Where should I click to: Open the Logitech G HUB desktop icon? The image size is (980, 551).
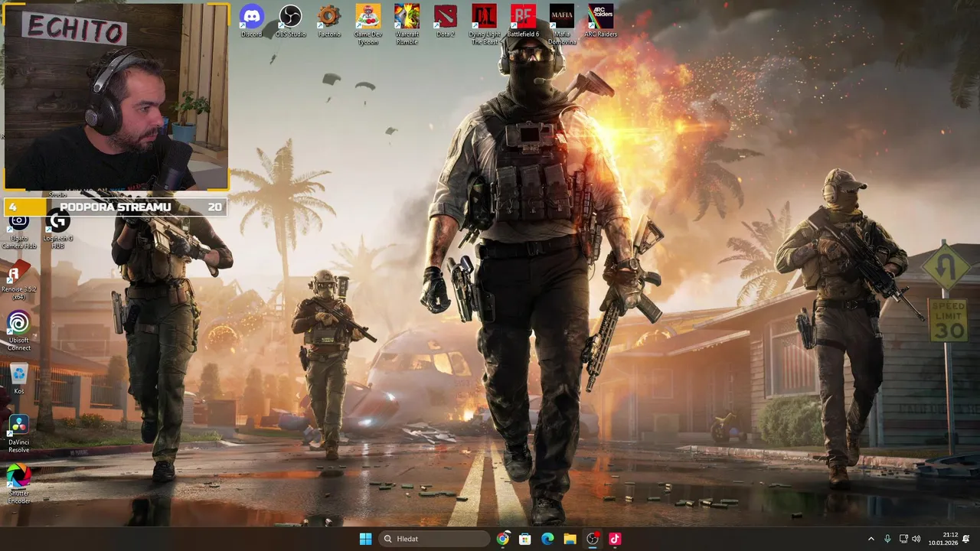pyautogui.click(x=57, y=230)
